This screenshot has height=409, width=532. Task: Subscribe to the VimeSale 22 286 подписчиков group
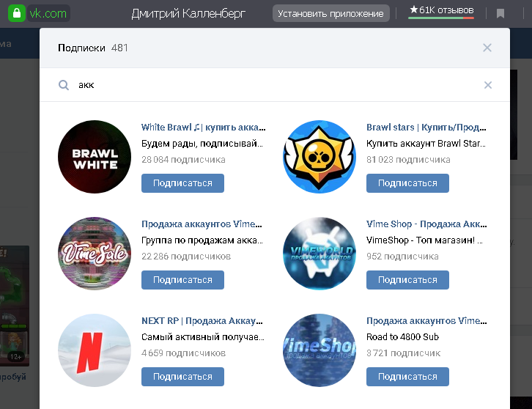click(x=182, y=280)
